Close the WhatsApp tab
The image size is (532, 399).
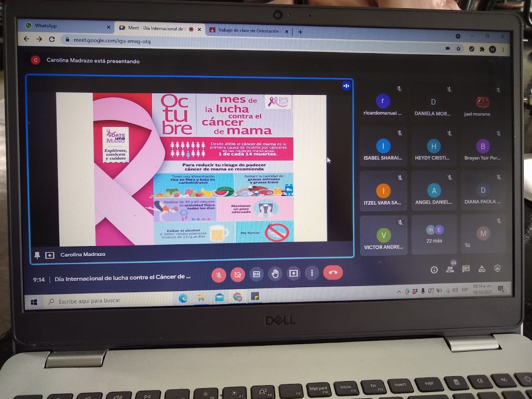tap(108, 27)
